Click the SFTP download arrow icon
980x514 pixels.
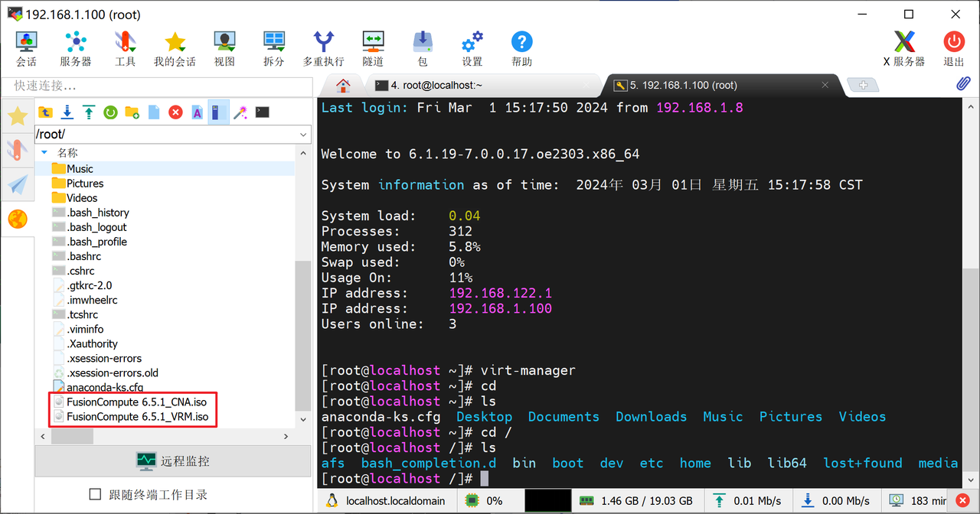(67, 112)
